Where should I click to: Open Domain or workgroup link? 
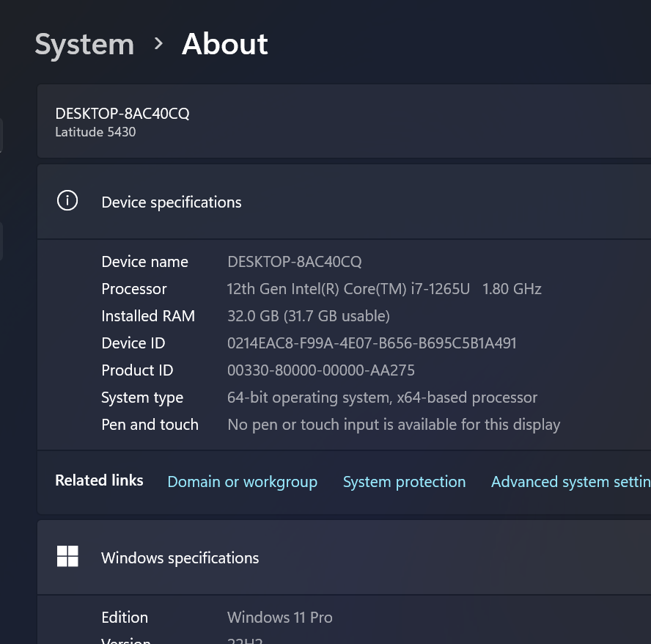tap(243, 482)
